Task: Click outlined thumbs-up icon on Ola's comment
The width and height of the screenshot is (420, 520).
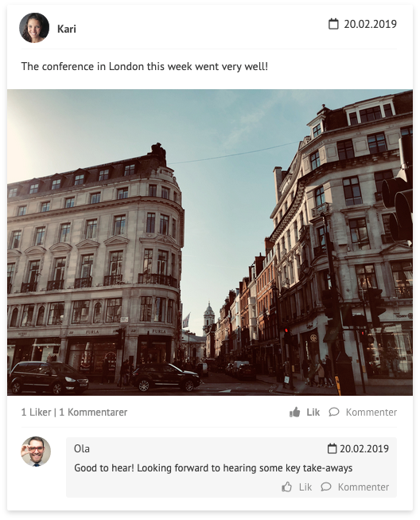Action: (x=287, y=487)
